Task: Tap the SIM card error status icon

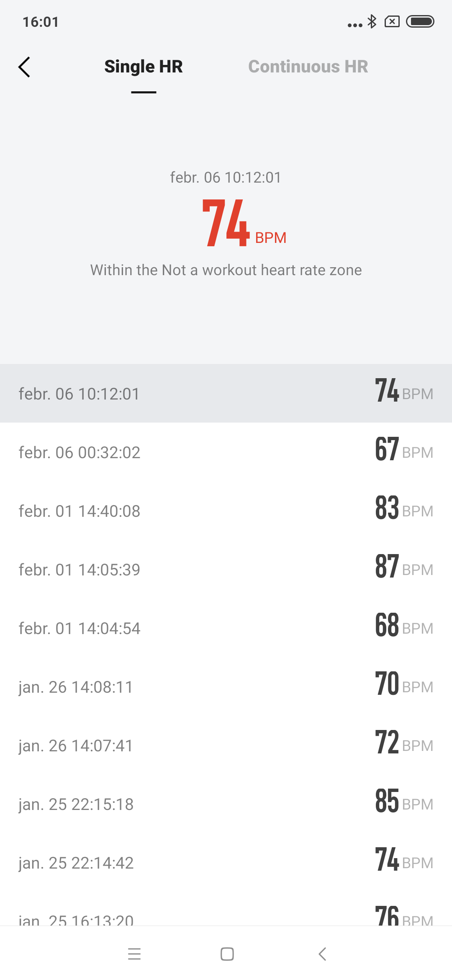Action: tap(392, 21)
